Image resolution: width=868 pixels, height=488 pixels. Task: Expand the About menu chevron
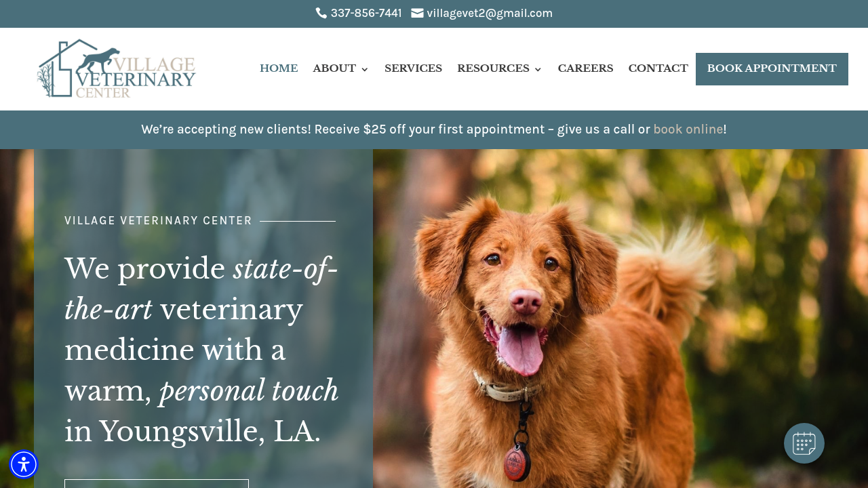pyautogui.click(x=365, y=69)
